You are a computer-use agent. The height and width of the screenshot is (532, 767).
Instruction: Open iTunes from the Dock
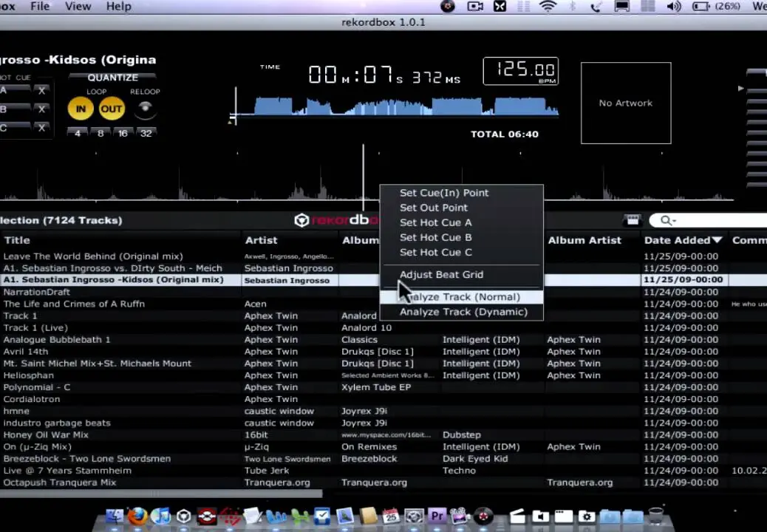[x=160, y=516]
